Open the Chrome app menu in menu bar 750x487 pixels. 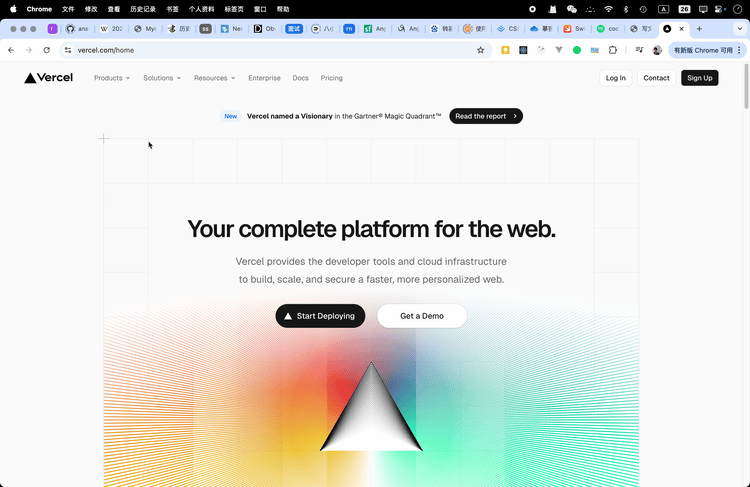39,9
